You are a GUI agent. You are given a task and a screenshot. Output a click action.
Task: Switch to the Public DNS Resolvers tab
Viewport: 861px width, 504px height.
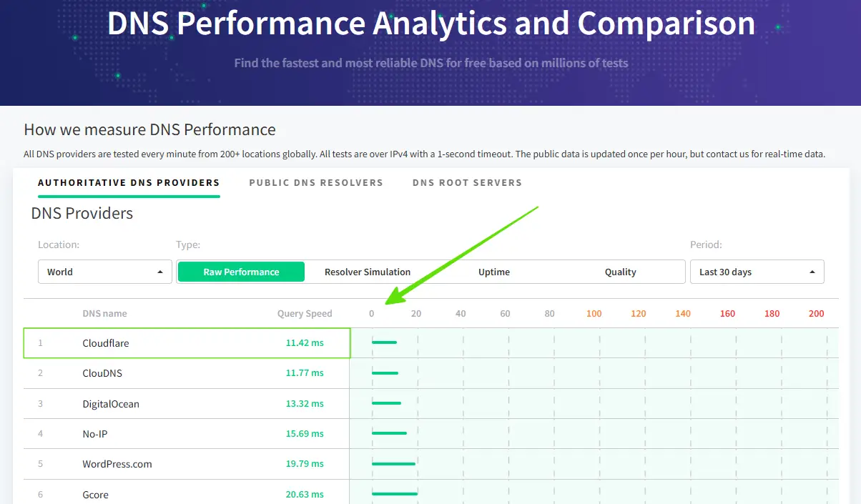pos(316,182)
